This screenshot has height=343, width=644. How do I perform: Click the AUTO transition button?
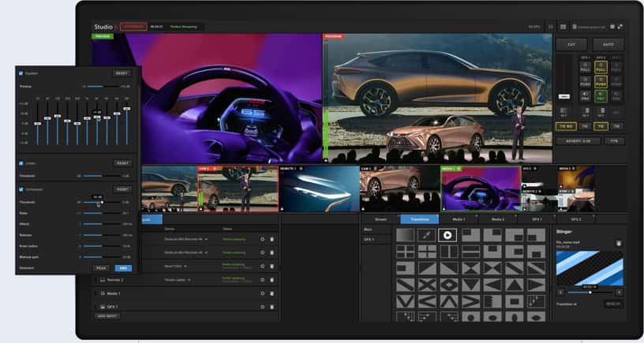[x=608, y=44]
